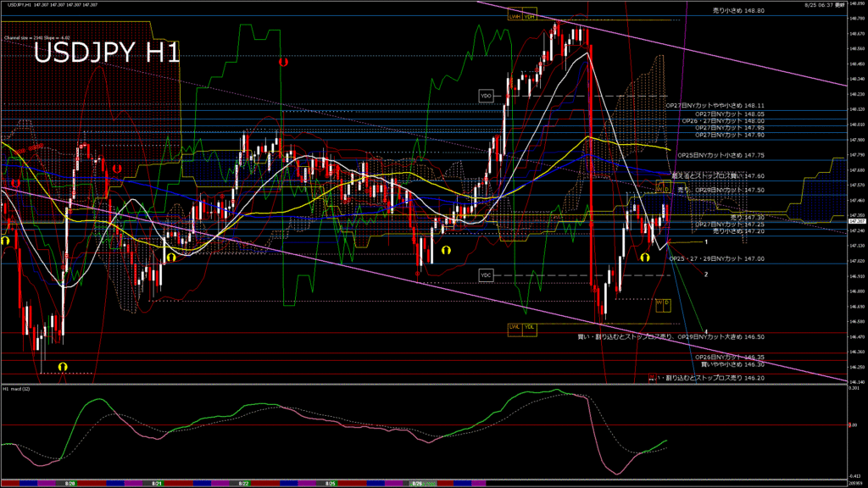Select the YDH marker box
The width and height of the screenshot is (868, 488).
(529, 16)
